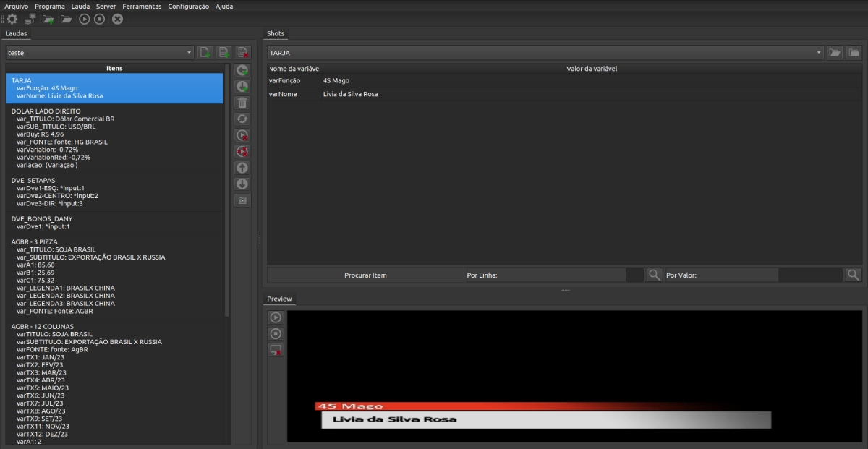Click the open folder icon beside TARJA dropdown
868x449 pixels.
(x=835, y=53)
